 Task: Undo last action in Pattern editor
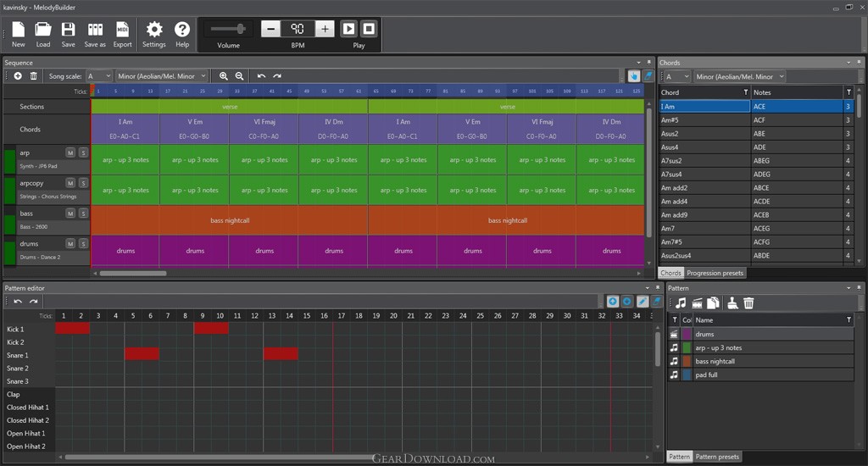(18, 302)
